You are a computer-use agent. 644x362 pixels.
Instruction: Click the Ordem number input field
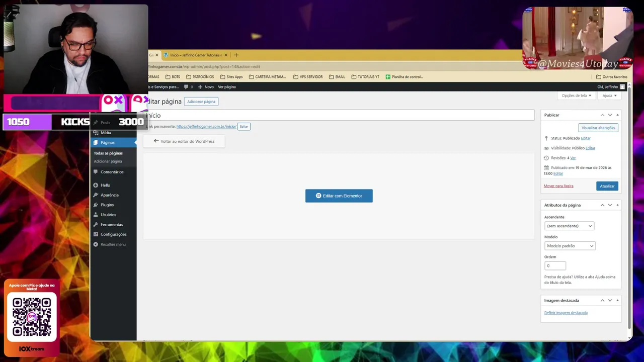pos(555,265)
